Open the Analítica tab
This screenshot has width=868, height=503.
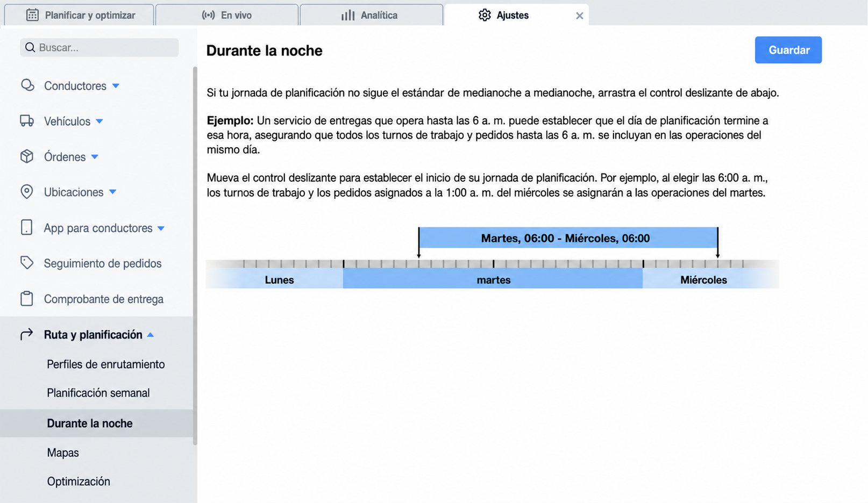pyautogui.click(x=372, y=15)
